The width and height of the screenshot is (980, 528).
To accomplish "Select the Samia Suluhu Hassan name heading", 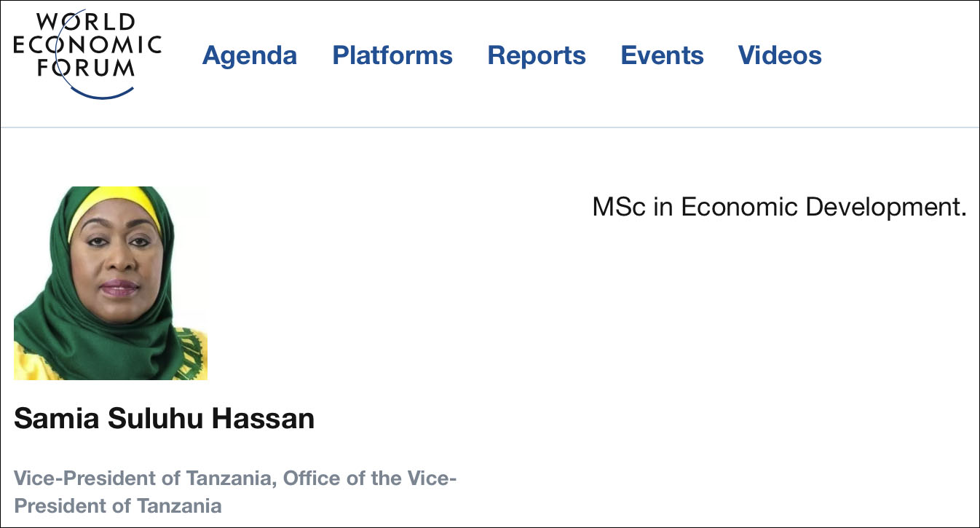I will [164, 419].
